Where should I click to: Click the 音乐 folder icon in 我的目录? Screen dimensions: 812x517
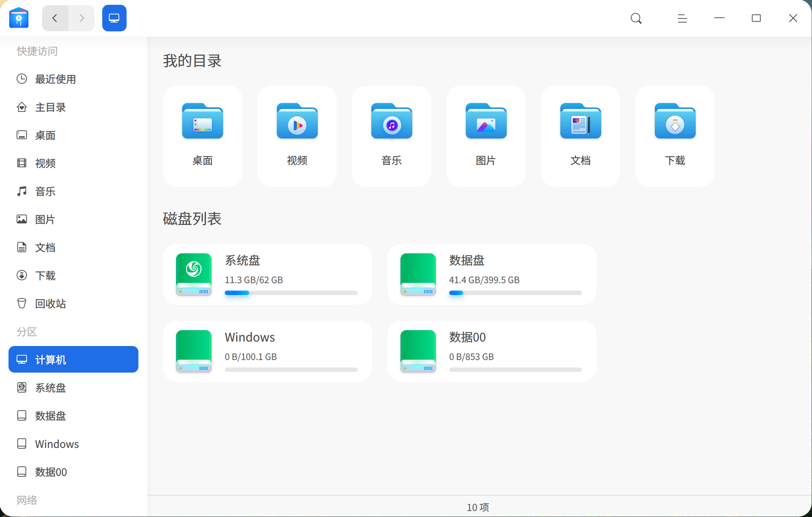tap(392, 121)
